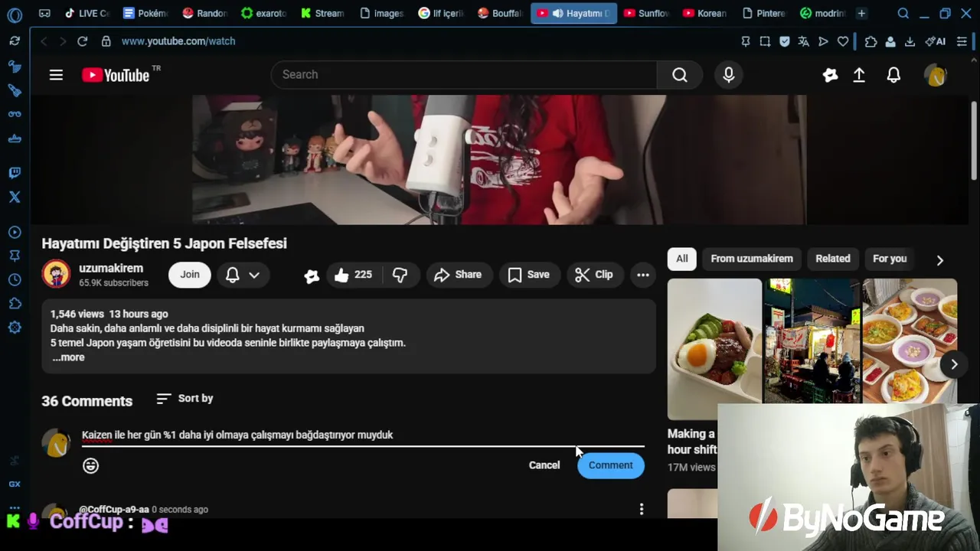Open the night street market thumbnail

[812, 341]
